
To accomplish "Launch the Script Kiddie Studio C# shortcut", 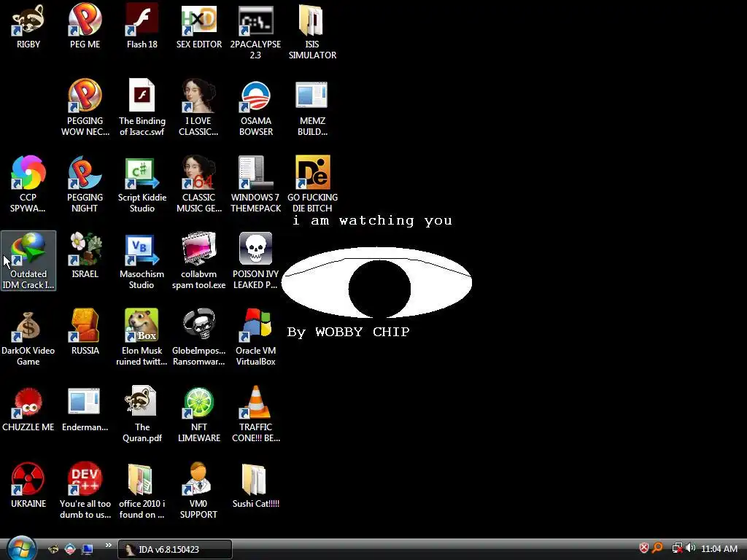I will click(142, 184).
